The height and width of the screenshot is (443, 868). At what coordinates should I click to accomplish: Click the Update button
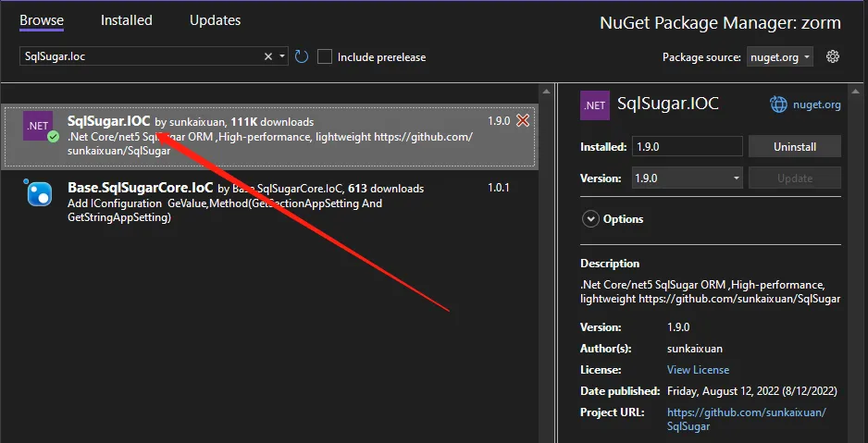pos(794,178)
